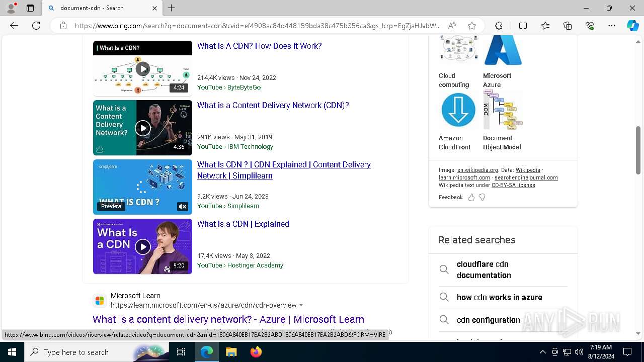
Task: Expand the Microsoft Learn URL dropdown arrow
Action: click(x=301, y=305)
